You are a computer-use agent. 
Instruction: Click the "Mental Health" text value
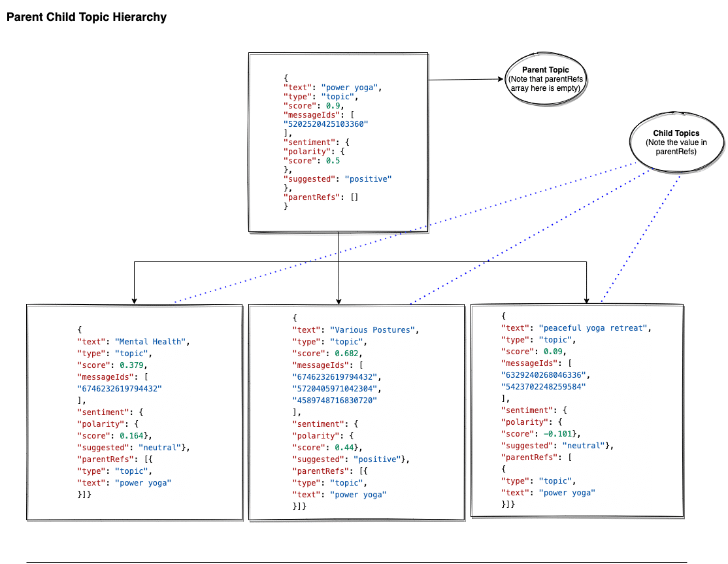tap(152, 341)
